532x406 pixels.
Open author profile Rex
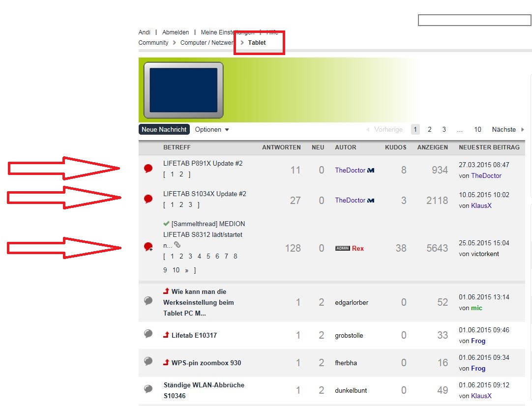click(x=358, y=248)
